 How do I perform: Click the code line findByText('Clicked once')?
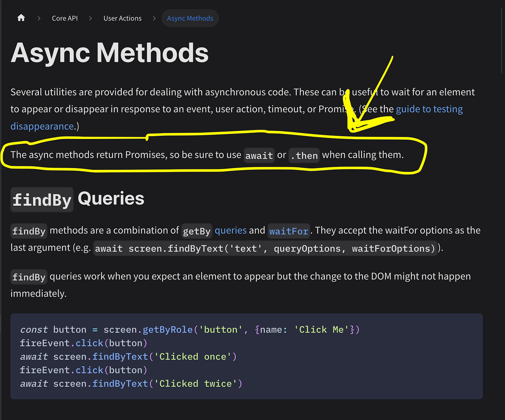point(128,357)
